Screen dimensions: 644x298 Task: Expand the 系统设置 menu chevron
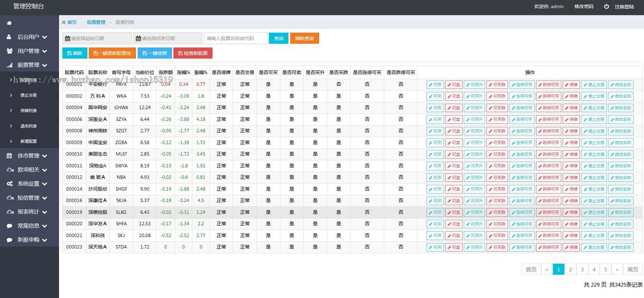point(45,184)
